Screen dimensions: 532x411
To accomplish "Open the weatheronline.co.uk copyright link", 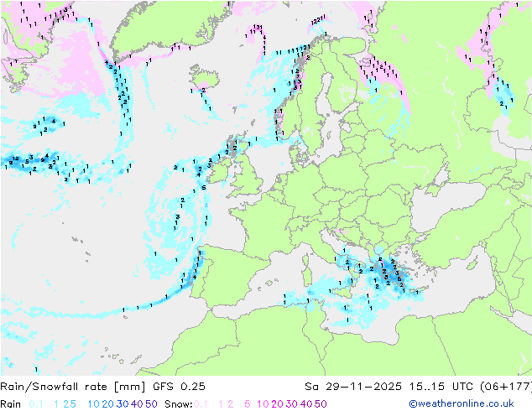I will tap(462, 403).
